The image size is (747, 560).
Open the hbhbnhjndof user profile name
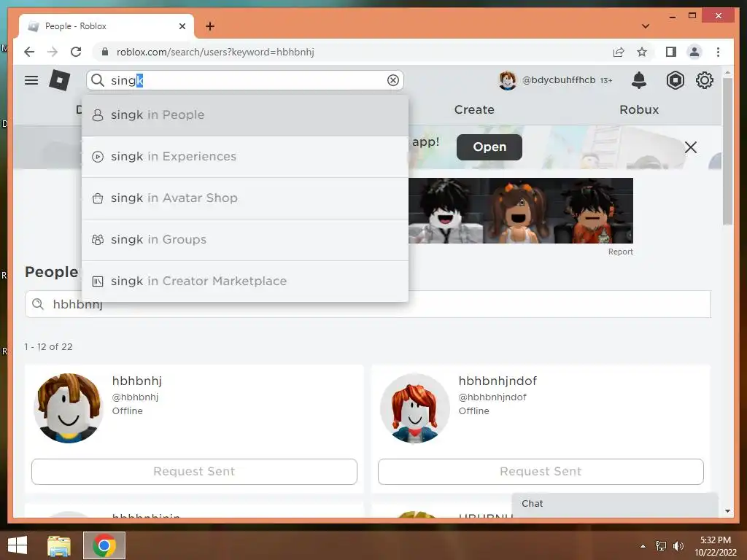tap(498, 381)
